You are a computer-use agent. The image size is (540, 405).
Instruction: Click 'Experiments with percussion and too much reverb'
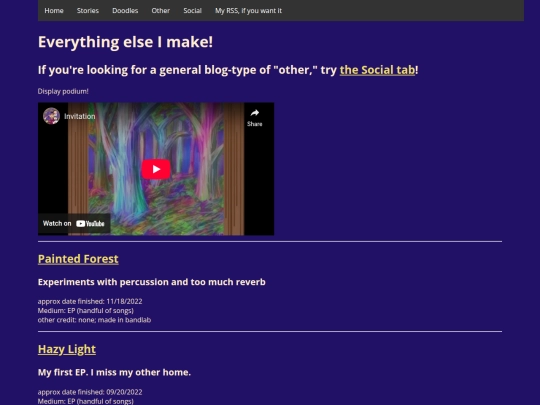(x=152, y=282)
